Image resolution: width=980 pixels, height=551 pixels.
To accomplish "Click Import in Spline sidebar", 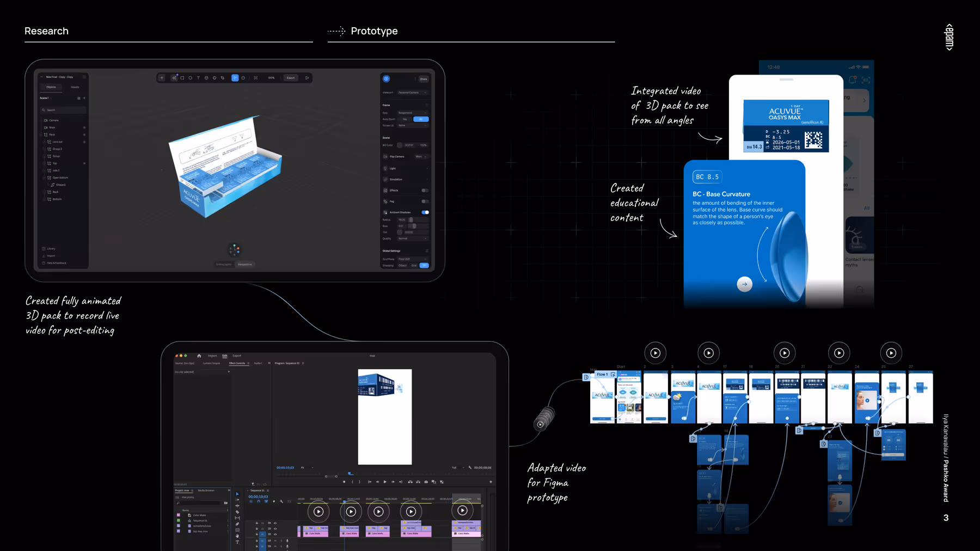I will point(49,256).
